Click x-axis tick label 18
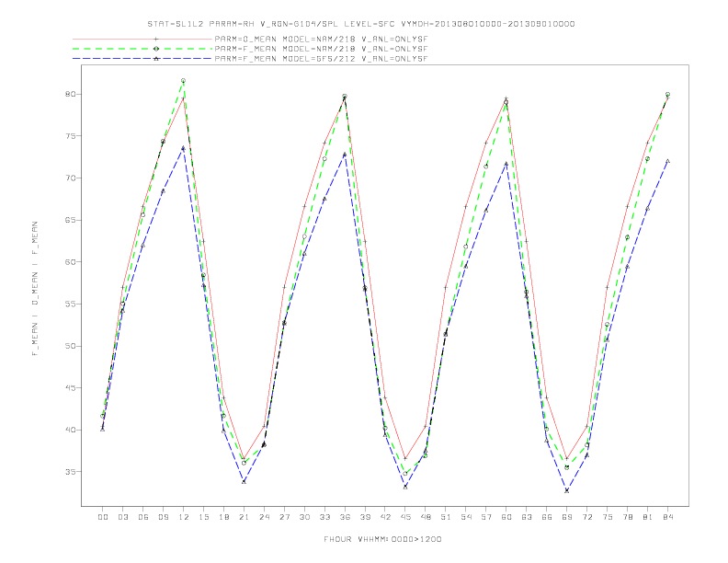Screen dimensions: 728x563 [x=223, y=517]
